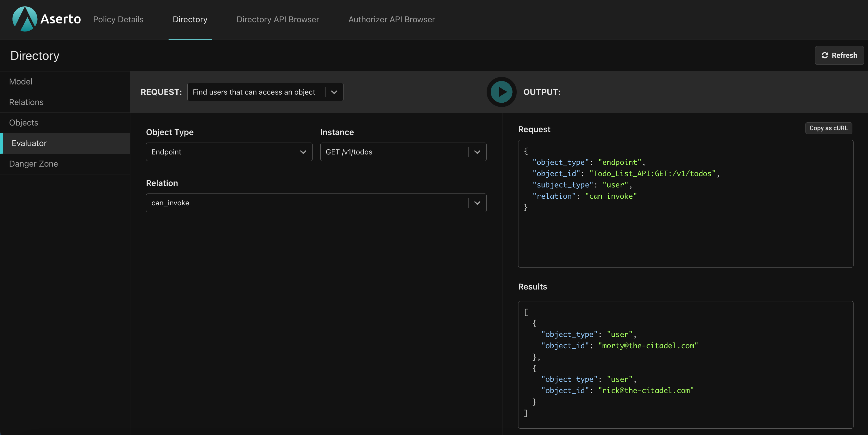Click the Results heading

point(532,287)
